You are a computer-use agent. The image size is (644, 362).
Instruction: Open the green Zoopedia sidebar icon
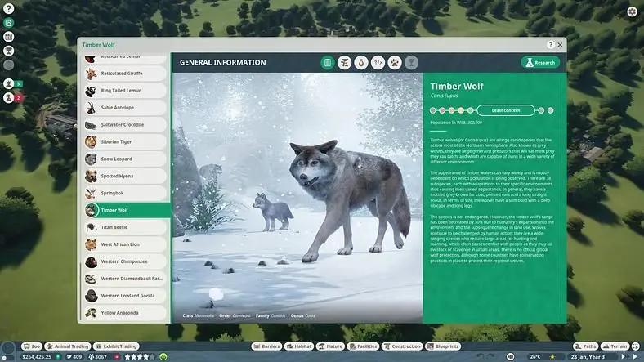coord(8,23)
